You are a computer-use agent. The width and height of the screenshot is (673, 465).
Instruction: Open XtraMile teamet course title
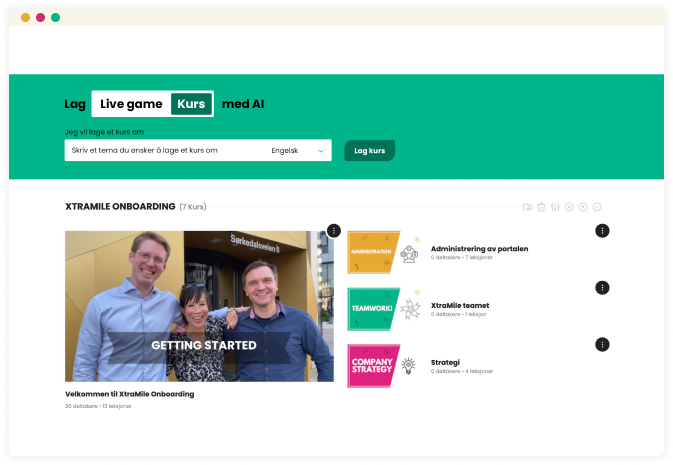point(460,305)
